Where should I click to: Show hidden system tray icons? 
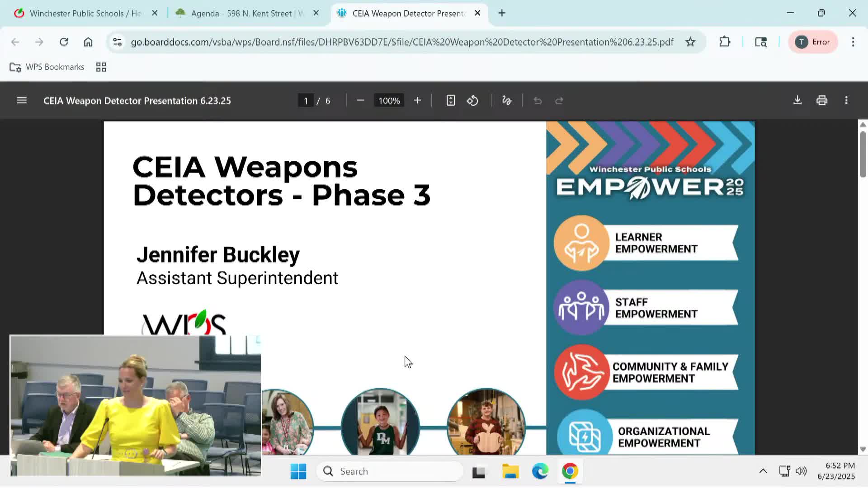click(763, 471)
